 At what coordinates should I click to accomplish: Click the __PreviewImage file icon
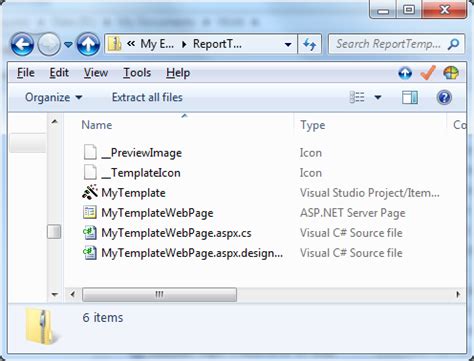point(90,153)
